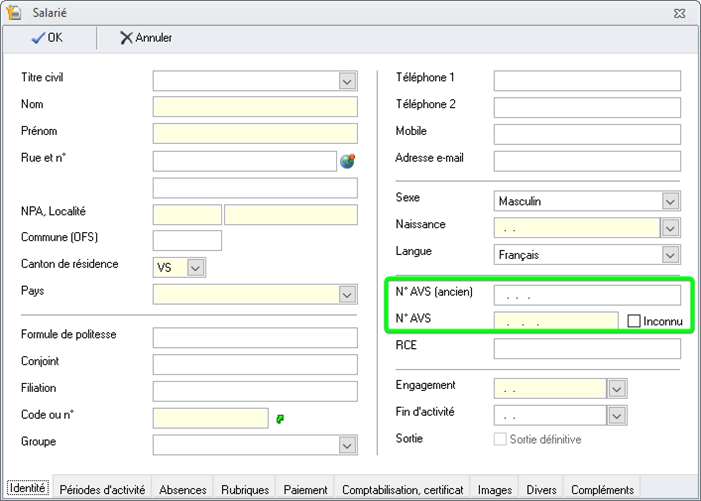Click into the Nom input field
Screen dimensions: 701x501
(255, 107)
